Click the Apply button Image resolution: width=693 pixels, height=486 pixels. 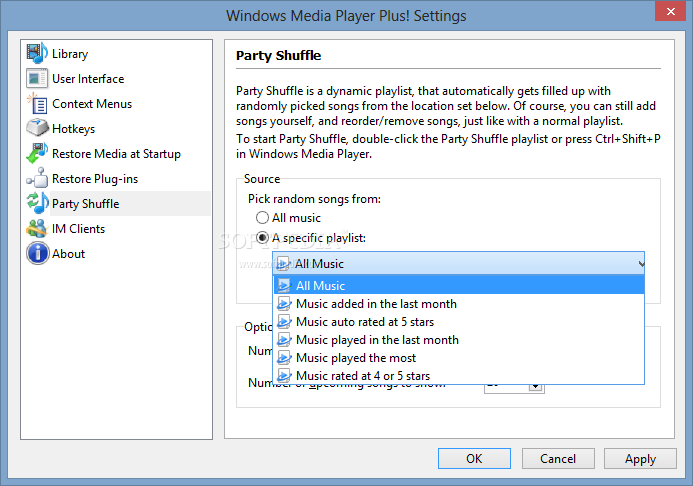pos(640,459)
